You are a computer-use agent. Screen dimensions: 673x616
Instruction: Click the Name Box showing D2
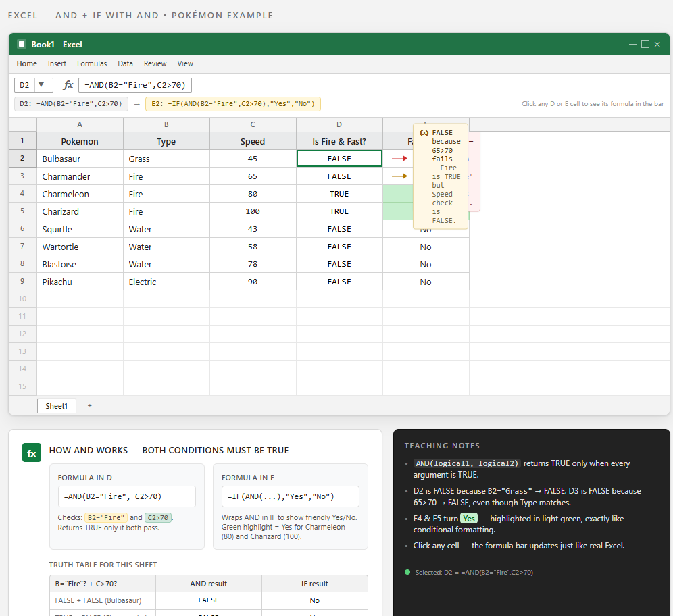(24, 85)
